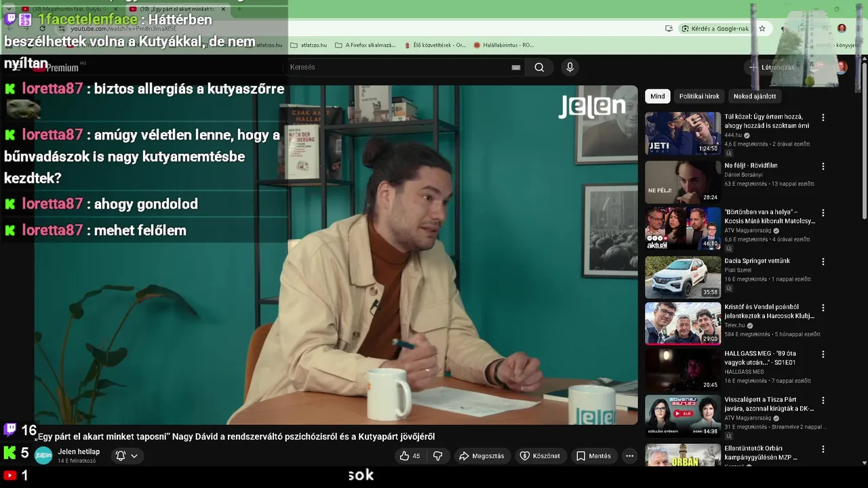Select the 'Mind' filter chip

pyautogui.click(x=658, y=96)
